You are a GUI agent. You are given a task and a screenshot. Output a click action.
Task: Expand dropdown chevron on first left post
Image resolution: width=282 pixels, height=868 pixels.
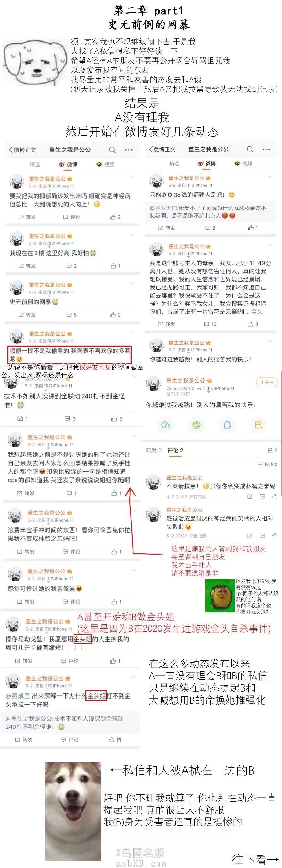coord(132,177)
